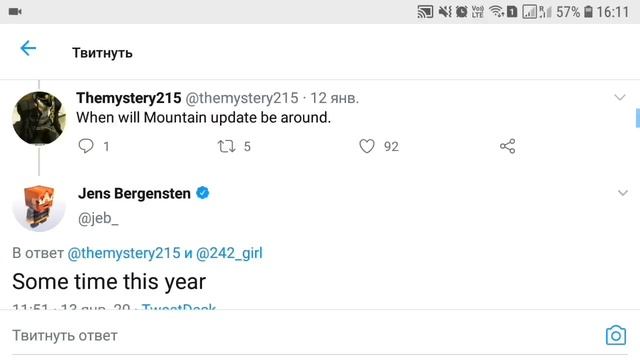
Task: Open Jens Bergensten profile name
Action: (x=134, y=193)
